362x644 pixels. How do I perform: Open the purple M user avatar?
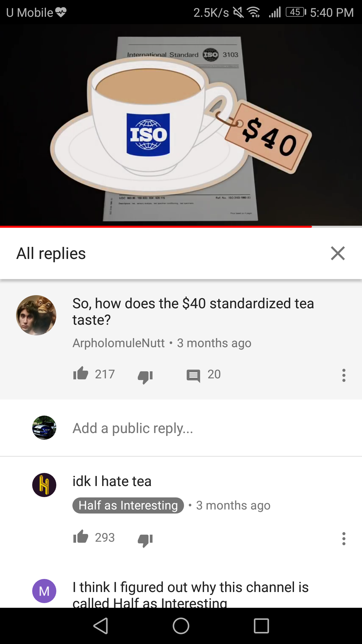[44, 591]
